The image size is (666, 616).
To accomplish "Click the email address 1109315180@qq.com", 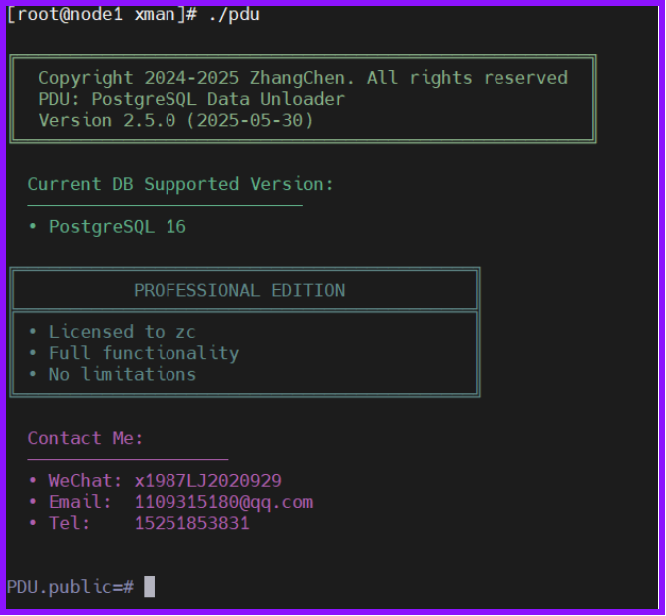I will point(223,502).
